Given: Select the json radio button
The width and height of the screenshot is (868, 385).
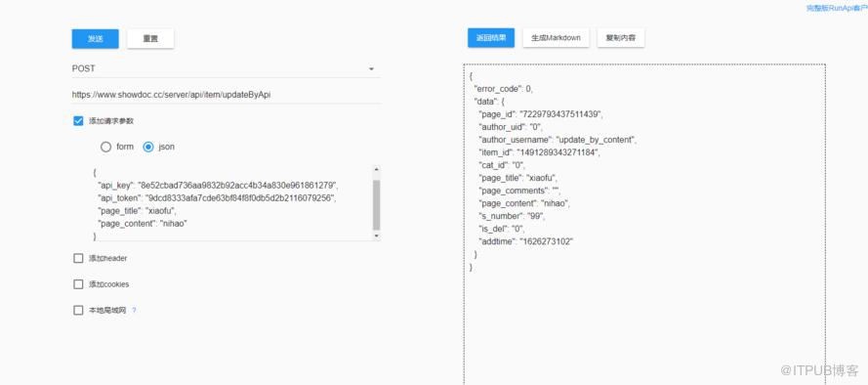Looking at the screenshot, I should [148, 147].
